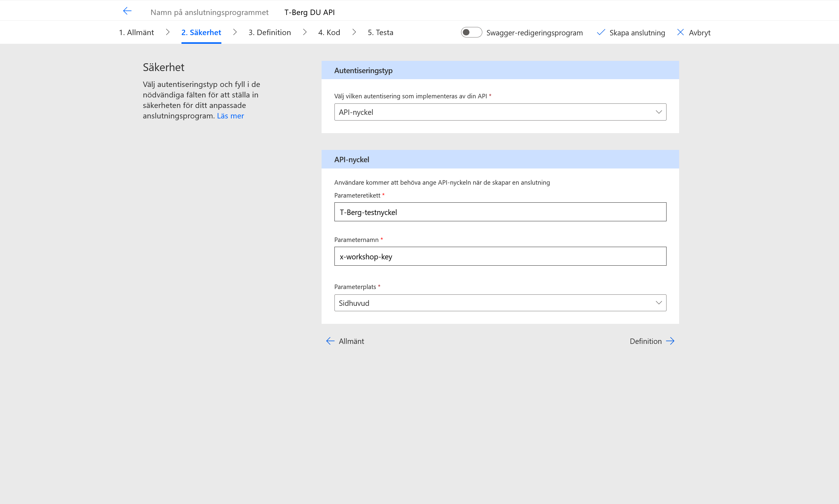Click the Avbryt button

point(694,33)
